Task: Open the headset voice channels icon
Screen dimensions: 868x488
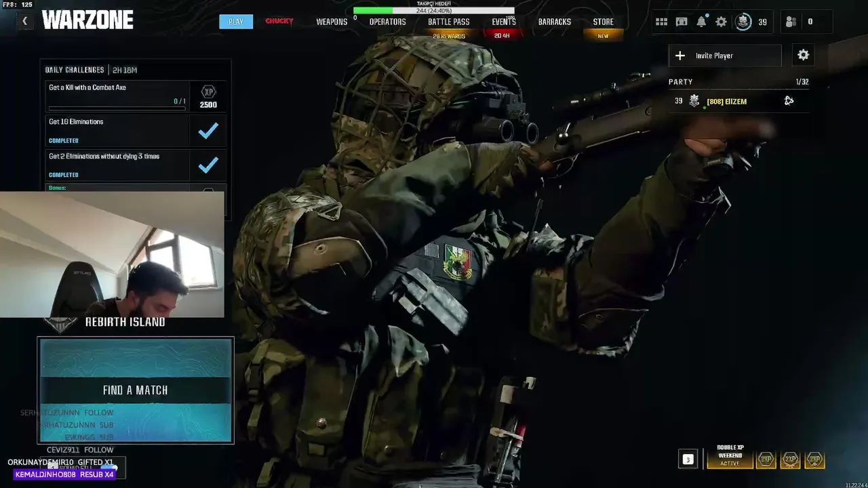Action: pos(682,22)
